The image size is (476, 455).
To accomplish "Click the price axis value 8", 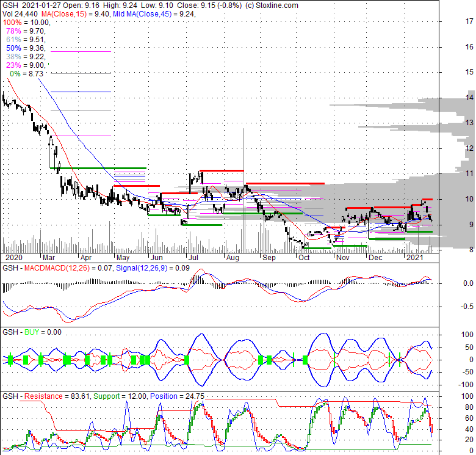I will point(471,250).
